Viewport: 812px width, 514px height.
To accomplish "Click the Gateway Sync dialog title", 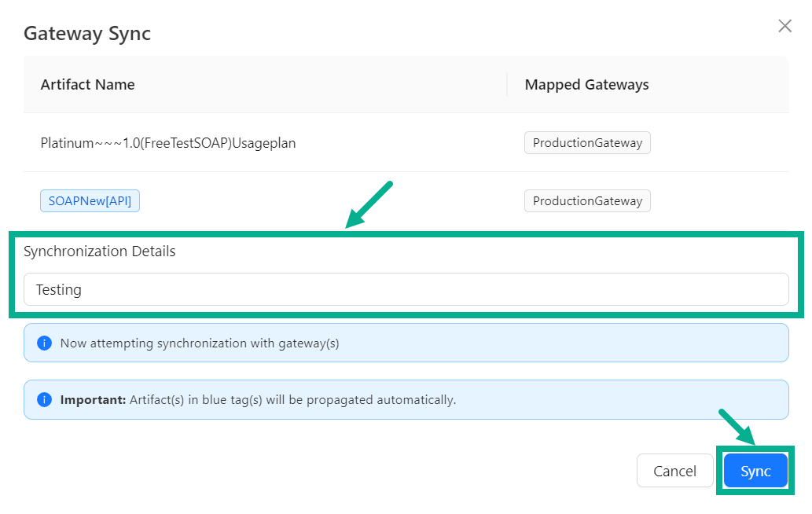I will click(86, 34).
